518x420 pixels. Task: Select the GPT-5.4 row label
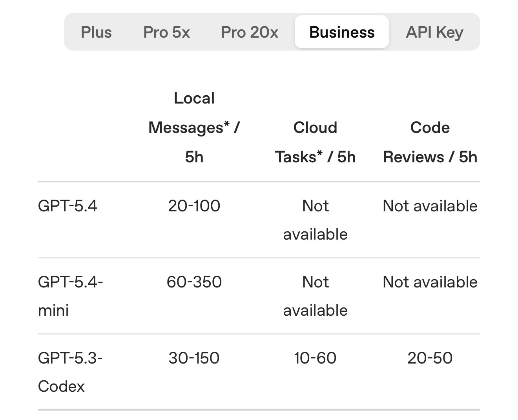[x=67, y=206]
